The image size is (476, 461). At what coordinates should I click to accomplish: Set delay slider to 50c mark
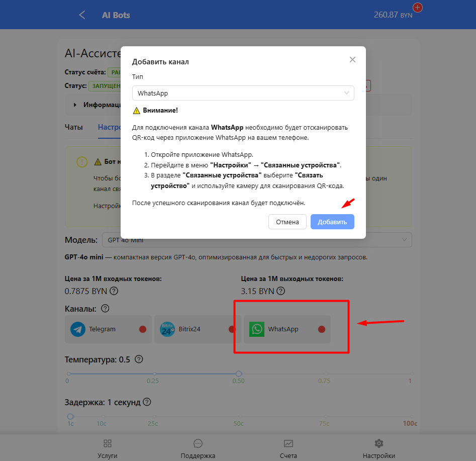(239, 416)
